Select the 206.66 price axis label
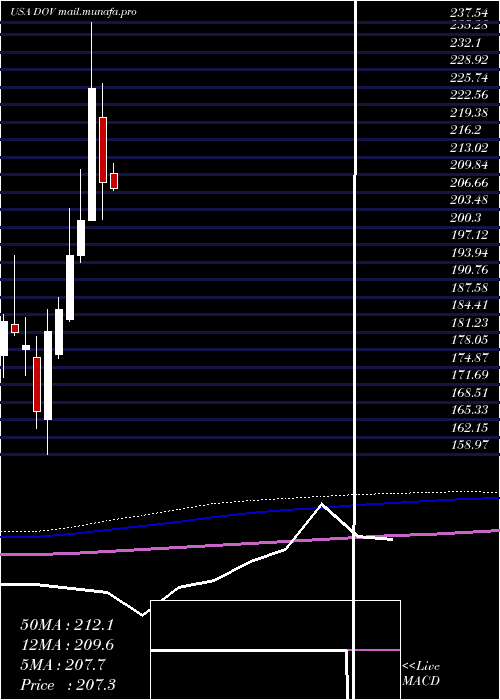Viewport: 500px width, 700px height. tap(469, 183)
